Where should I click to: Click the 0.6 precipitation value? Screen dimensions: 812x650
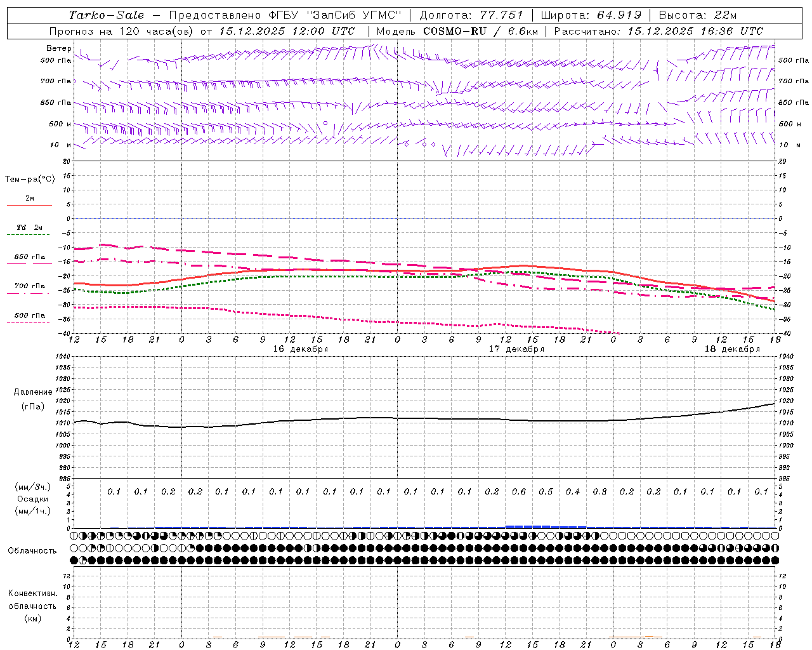[x=519, y=491]
